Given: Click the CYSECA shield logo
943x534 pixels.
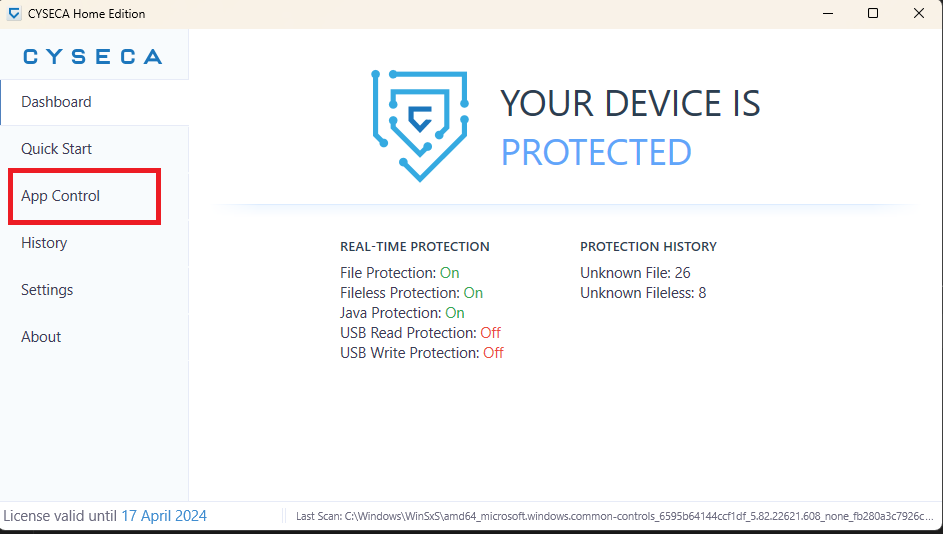Looking at the screenshot, I should coord(420,125).
